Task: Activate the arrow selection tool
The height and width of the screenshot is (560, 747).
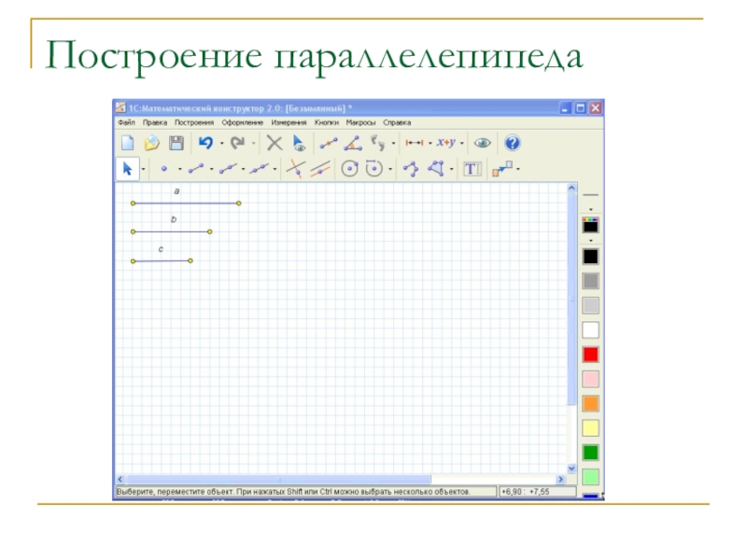Action: (127, 169)
